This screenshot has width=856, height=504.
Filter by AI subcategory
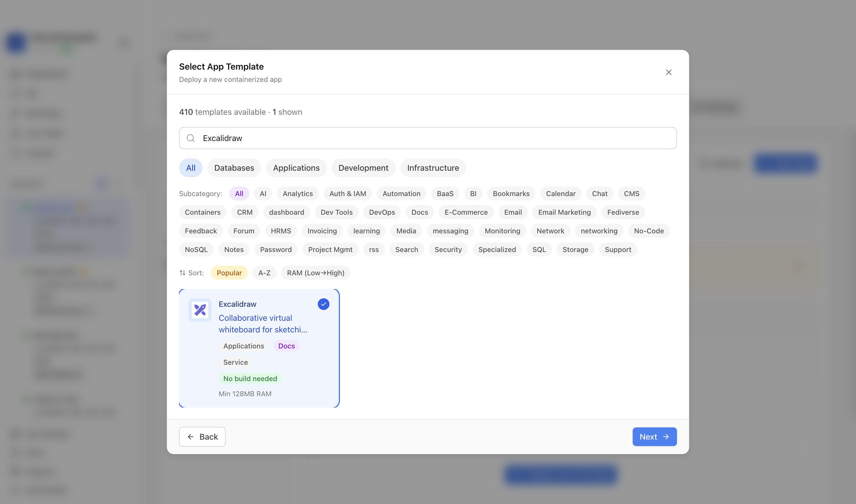click(263, 193)
